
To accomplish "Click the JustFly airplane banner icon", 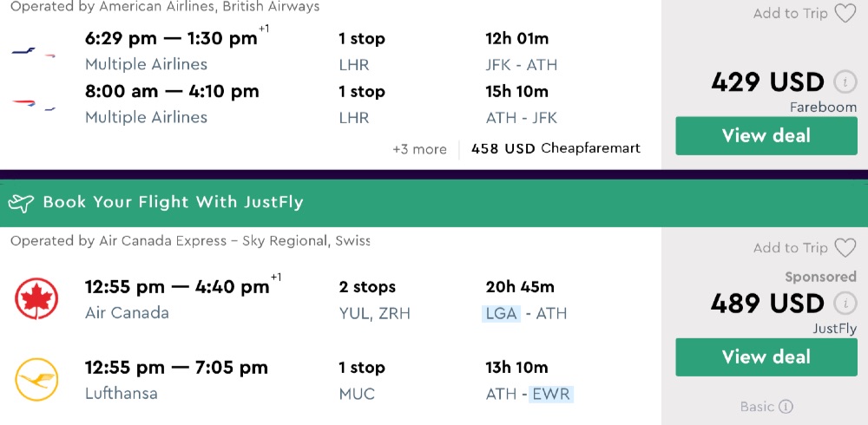I will [x=21, y=203].
